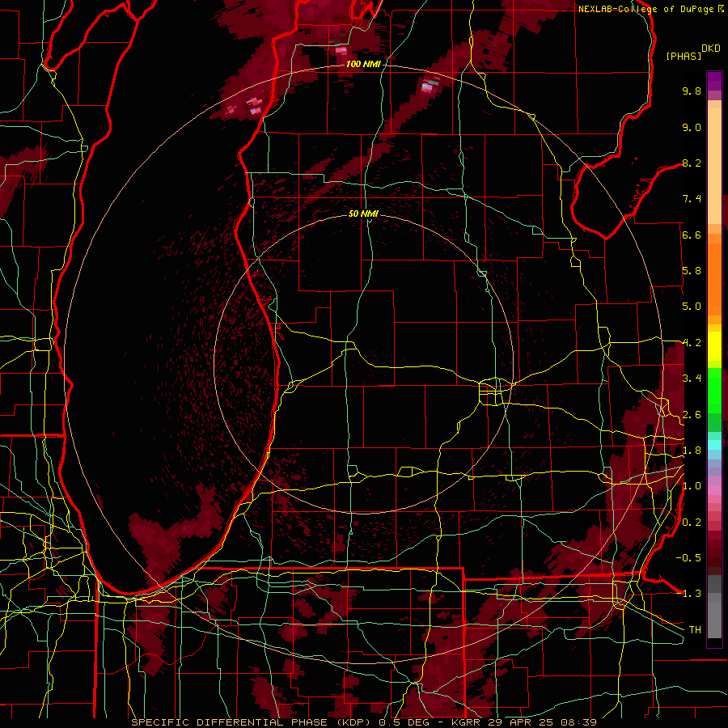This screenshot has height=728, width=728.
Task: Pick the cyan segment of the color scale
Action: click(714, 445)
